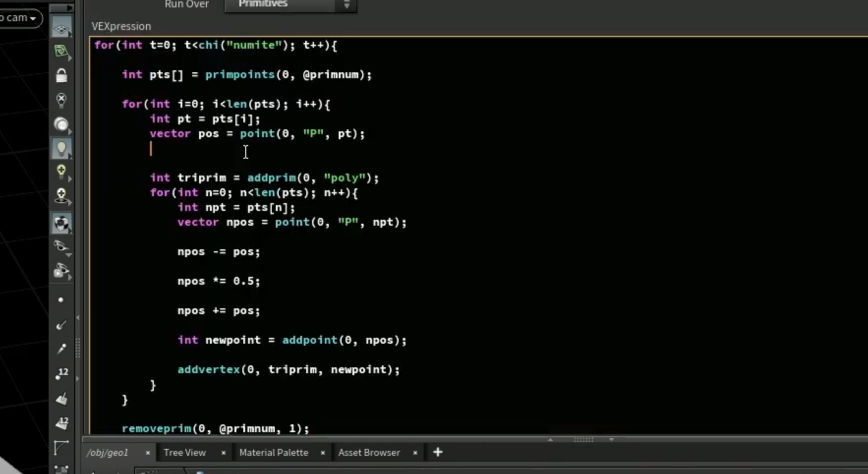Click the display point numbers icon

click(61, 374)
